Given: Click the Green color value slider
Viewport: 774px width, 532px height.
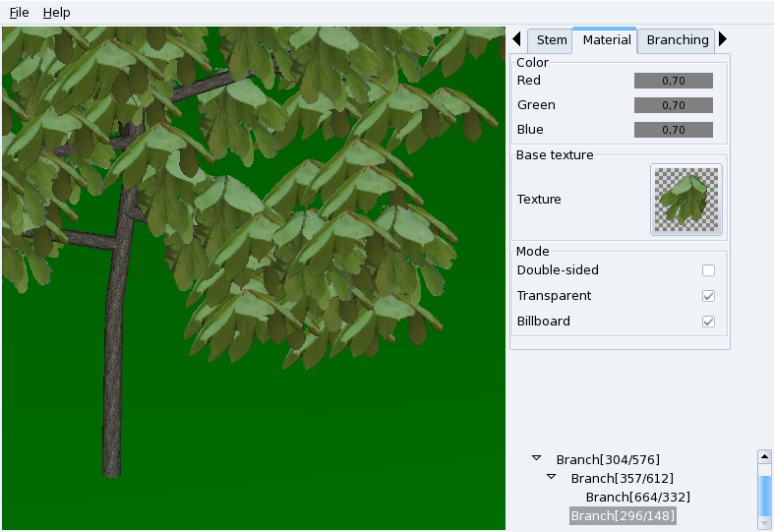Looking at the screenshot, I should coord(674,105).
